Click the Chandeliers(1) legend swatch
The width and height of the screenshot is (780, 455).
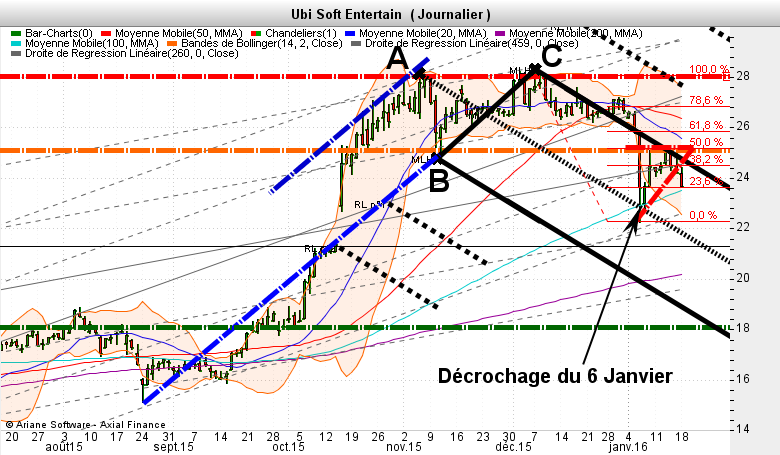coord(257,33)
